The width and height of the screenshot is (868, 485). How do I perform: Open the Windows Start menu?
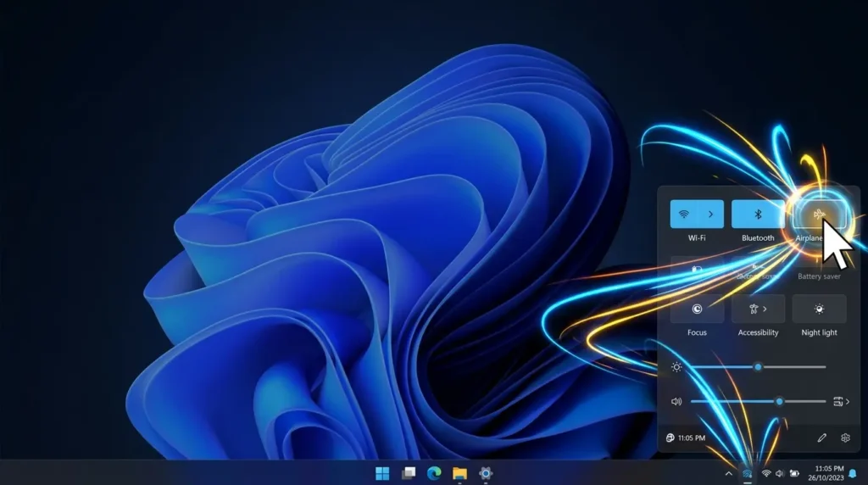point(382,473)
